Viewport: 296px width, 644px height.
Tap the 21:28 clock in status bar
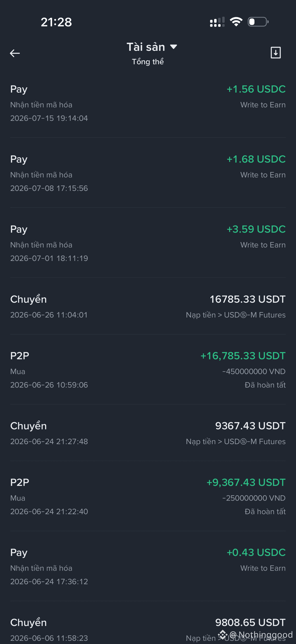click(x=56, y=22)
